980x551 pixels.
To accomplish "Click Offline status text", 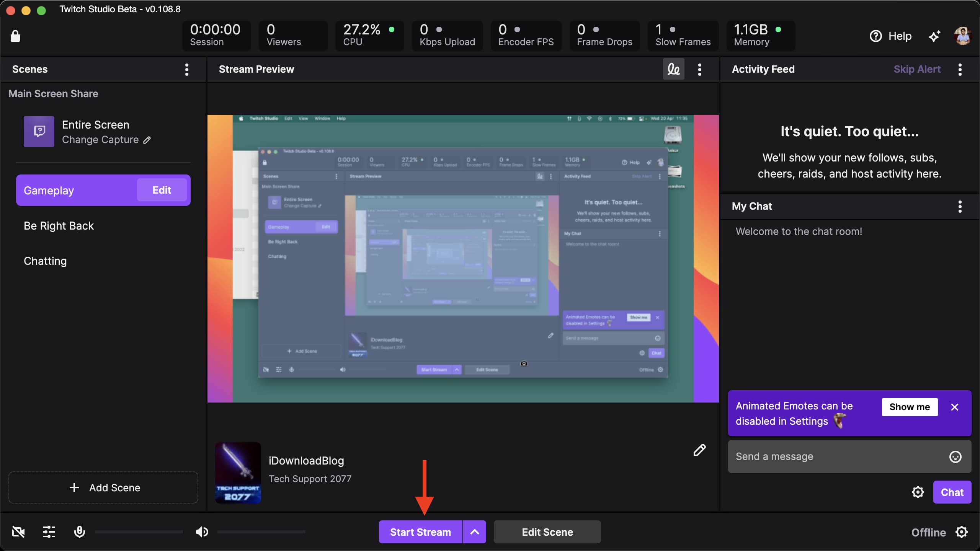I will point(928,532).
